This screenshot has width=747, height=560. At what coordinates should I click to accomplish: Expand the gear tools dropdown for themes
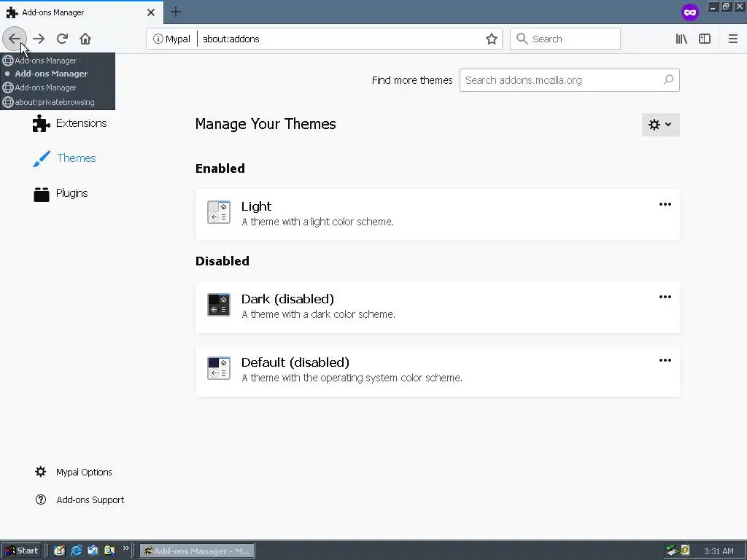tap(660, 124)
